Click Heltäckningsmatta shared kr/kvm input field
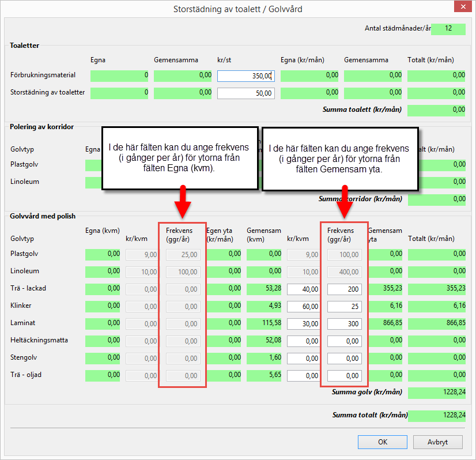This screenshot has width=476, height=460. pos(304,341)
